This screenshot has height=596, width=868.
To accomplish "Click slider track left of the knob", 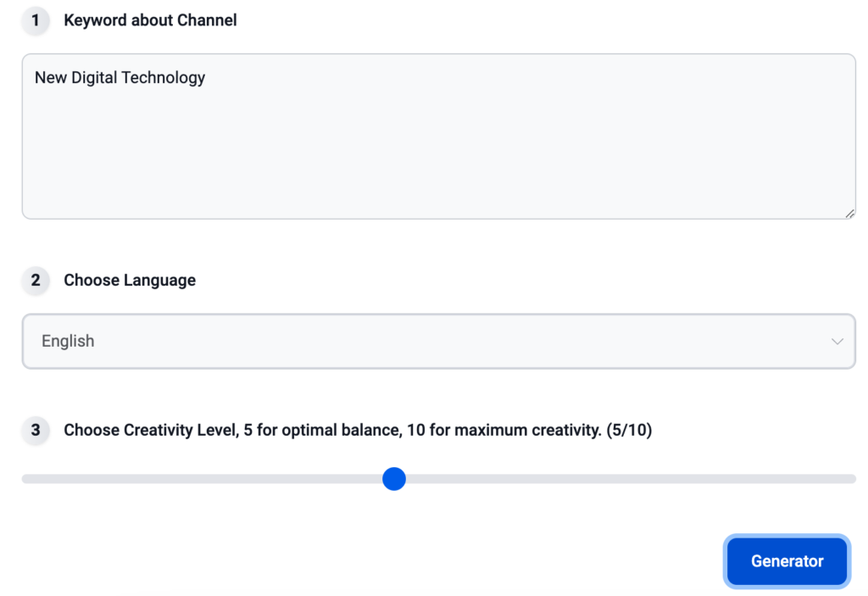I will point(203,479).
